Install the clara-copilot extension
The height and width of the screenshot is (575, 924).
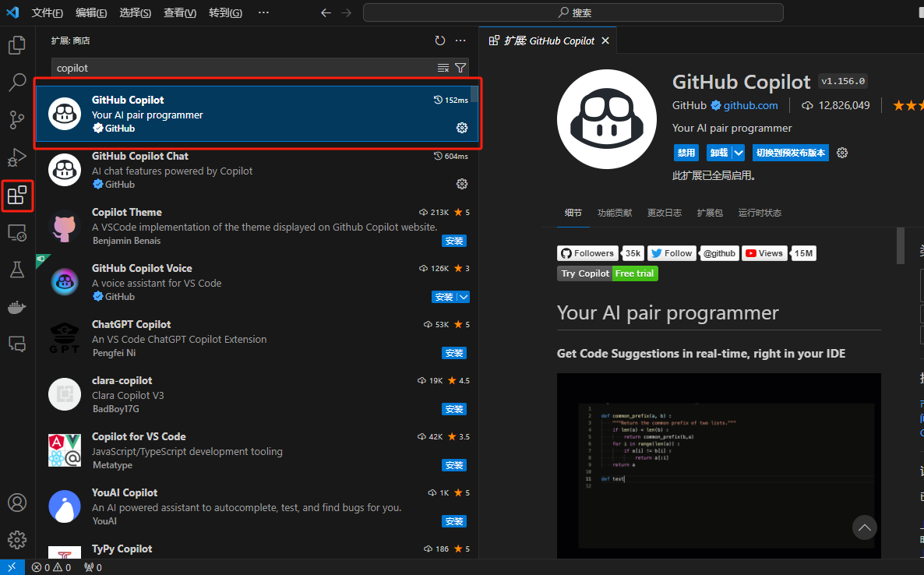[454, 409]
